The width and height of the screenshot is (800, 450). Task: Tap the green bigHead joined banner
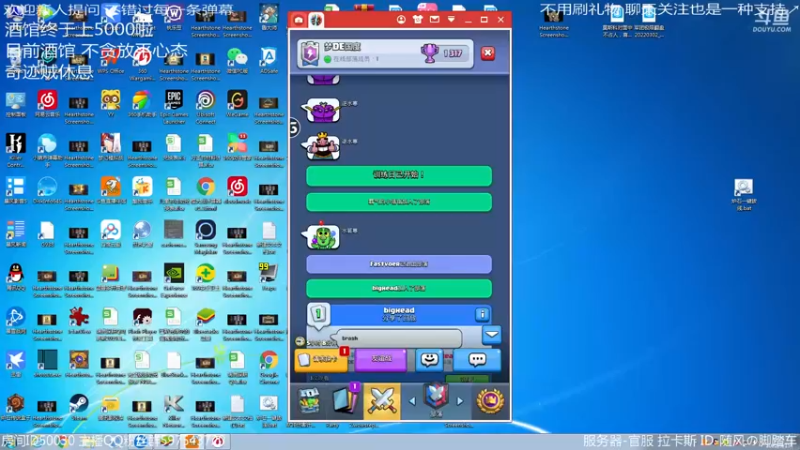pos(399,288)
